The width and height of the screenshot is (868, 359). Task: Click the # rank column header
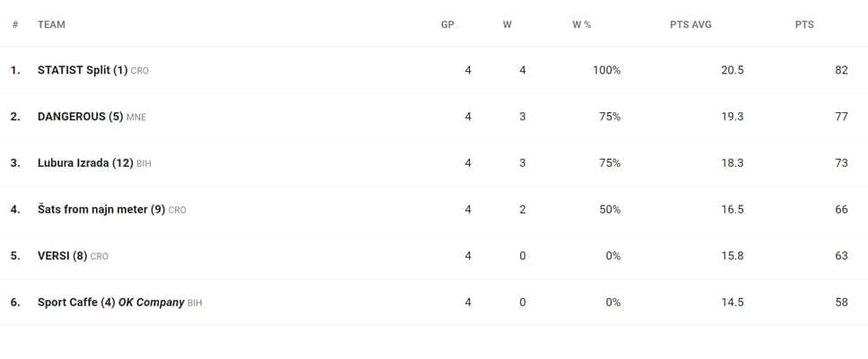pyautogui.click(x=15, y=25)
